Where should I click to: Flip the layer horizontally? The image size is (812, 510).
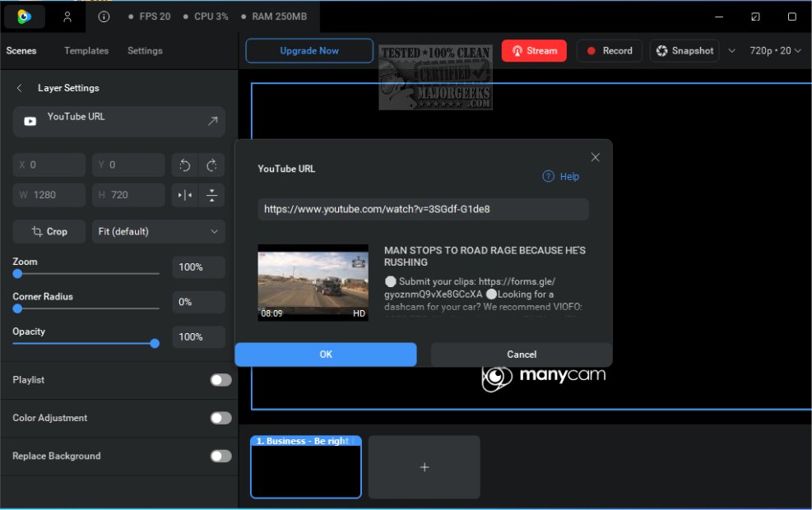[x=185, y=195]
